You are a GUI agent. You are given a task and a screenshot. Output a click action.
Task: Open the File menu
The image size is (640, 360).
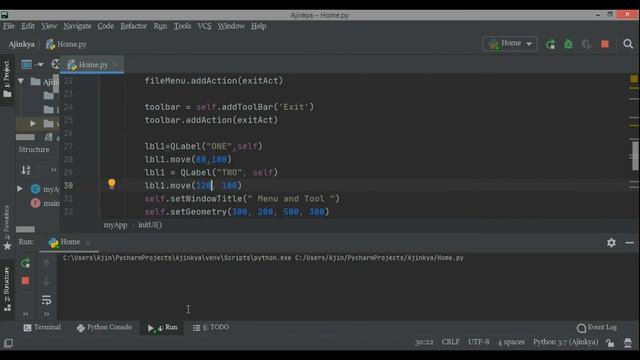pyautogui.click(x=9, y=26)
